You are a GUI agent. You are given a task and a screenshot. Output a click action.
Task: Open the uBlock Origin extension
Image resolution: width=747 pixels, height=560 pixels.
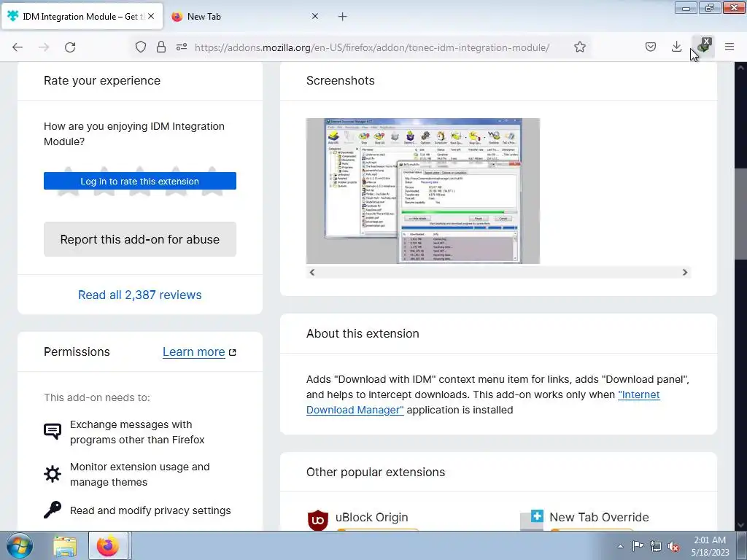click(x=371, y=517)
